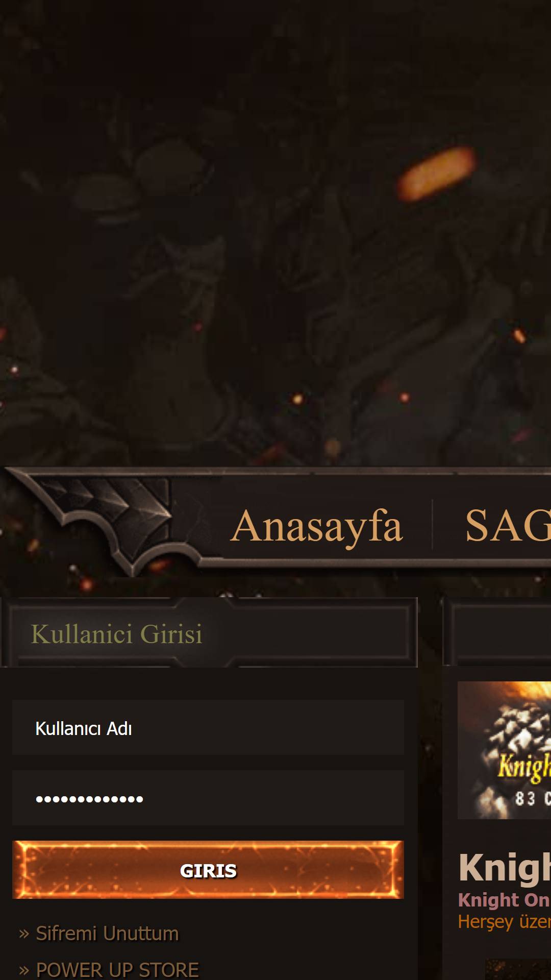Click the orange GIRIS login button
Viewport: 551px width, 980px height.
(208, 870)
